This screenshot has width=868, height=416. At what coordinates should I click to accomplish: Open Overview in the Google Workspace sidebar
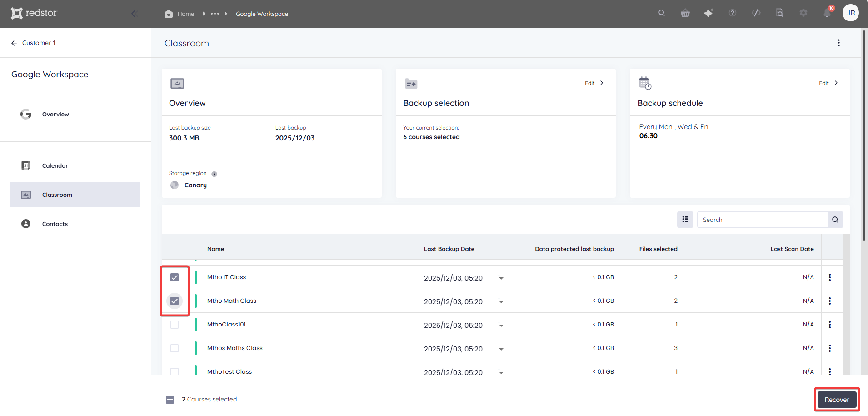click(x=55, y=114)
